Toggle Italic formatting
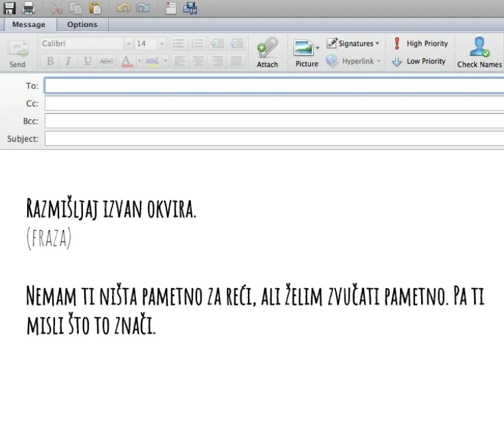This screenshot has height=432, width=504. 68,61
